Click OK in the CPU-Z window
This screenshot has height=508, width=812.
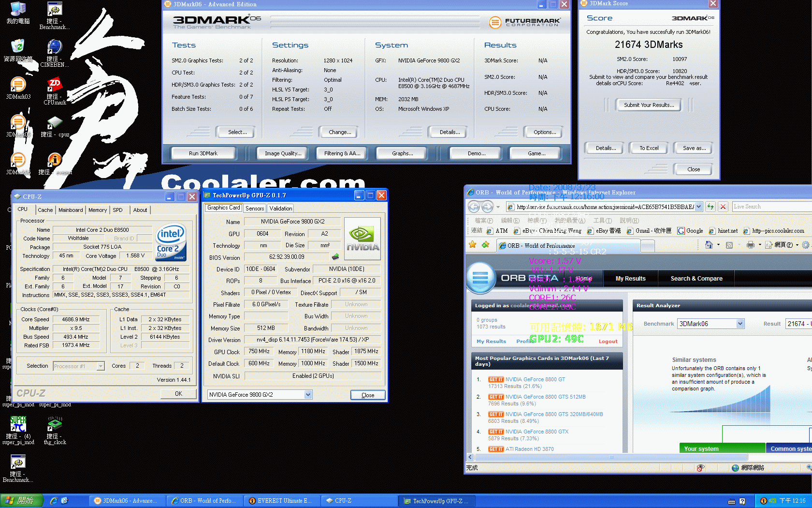click(178, 394)
